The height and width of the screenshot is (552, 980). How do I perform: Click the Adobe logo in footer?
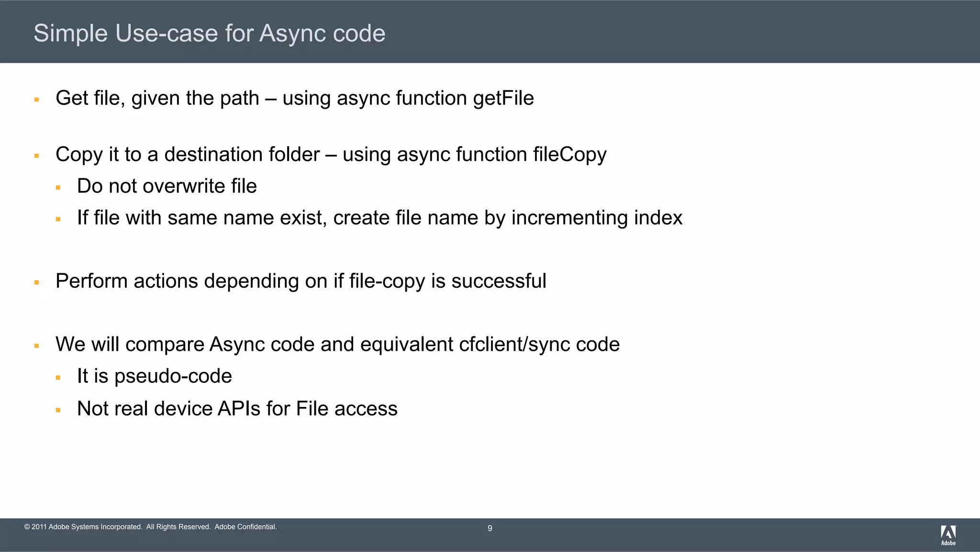[948, 535]
